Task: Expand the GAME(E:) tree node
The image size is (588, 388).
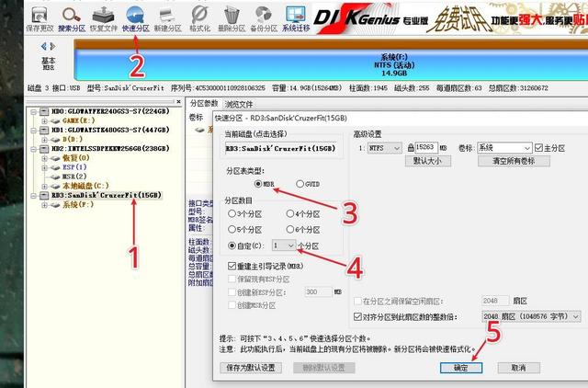Action: click(44, 120)
